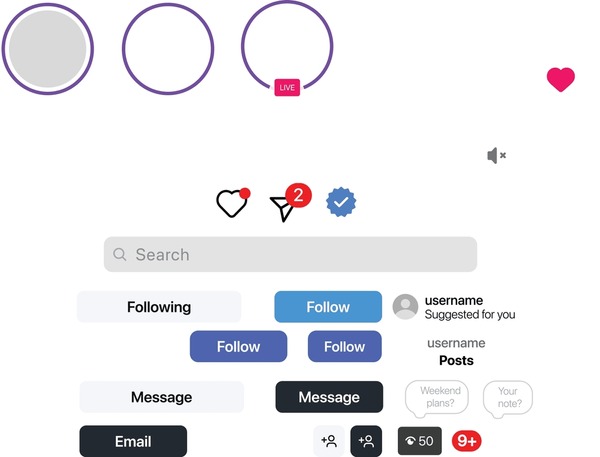Click the light gray Message button
600x457 pixels.
click(161, 397)
